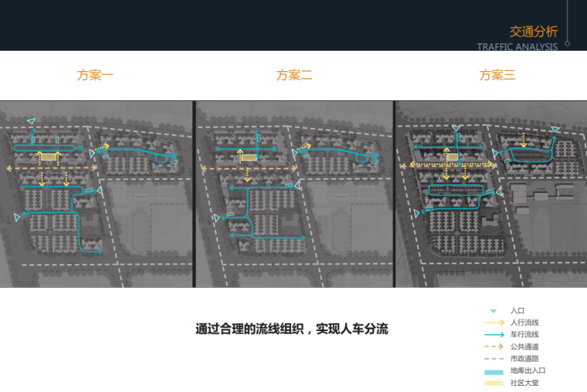The image size is (587, 392).
Task: Click the cyan 地库出入口 legend swatch
Action: [493, 371]
